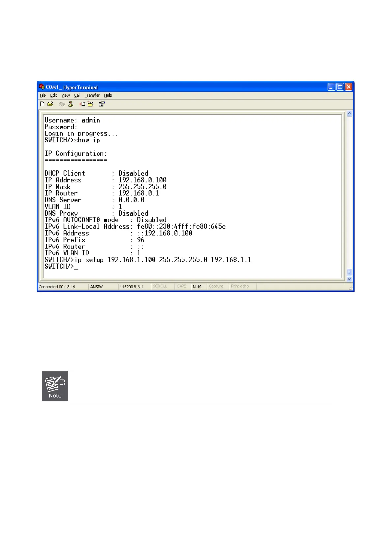
Task: Click the 'Username: admin' terminal line
Action: pos(72,120)
